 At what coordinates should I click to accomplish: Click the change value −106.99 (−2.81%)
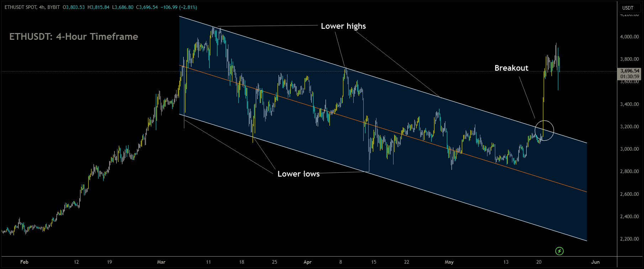tap(179, 7)
